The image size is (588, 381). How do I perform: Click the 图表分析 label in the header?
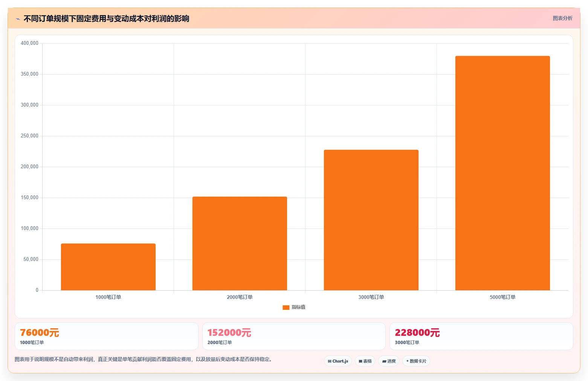click(562, 18)
